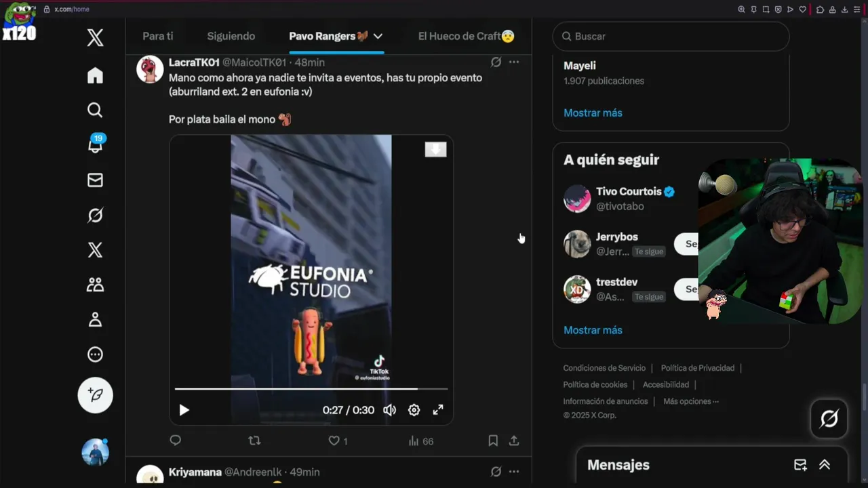The image size is (868, 488).
Task: Open More options circle icon in sidebar
Action: coord(95,354)
